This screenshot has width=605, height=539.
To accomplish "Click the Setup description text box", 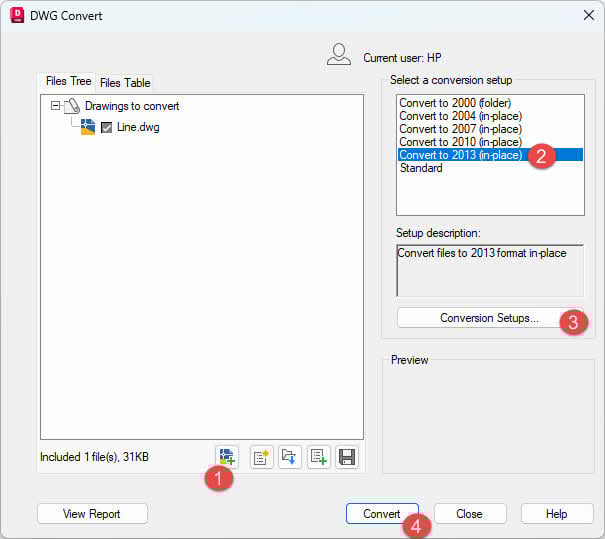I will tap(490, 270).
